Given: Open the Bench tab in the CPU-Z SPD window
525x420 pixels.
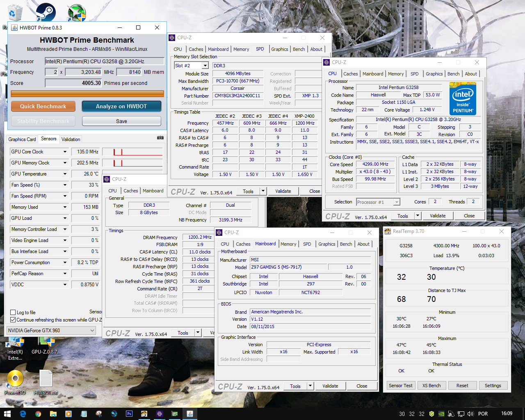Looking at the screenshot, I should (299, 49).
